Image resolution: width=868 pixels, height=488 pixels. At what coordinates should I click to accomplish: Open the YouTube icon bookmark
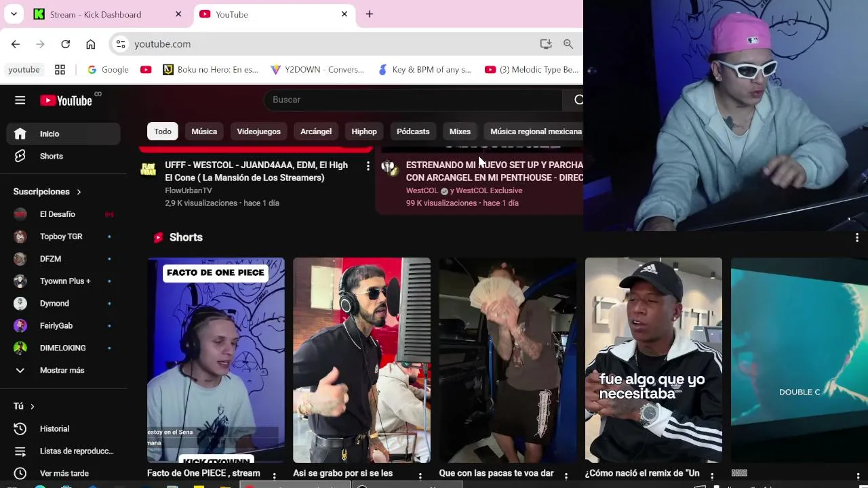pos(146,70)
